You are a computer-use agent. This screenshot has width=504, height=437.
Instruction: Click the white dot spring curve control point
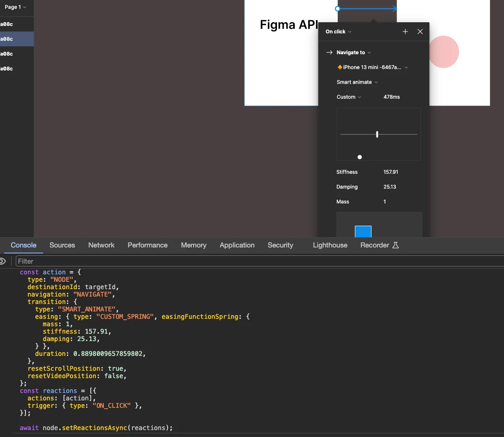pos(359,157)
